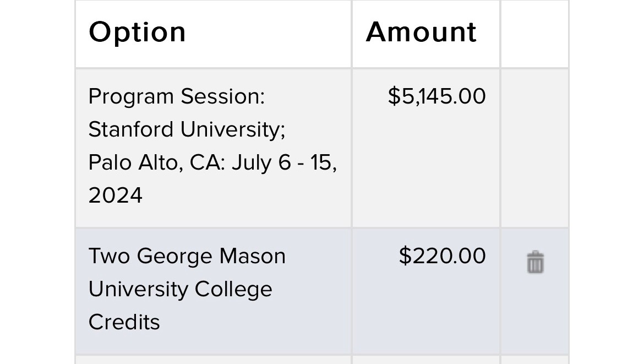Select the $5,145.00 program amount

tap(436, 96)
